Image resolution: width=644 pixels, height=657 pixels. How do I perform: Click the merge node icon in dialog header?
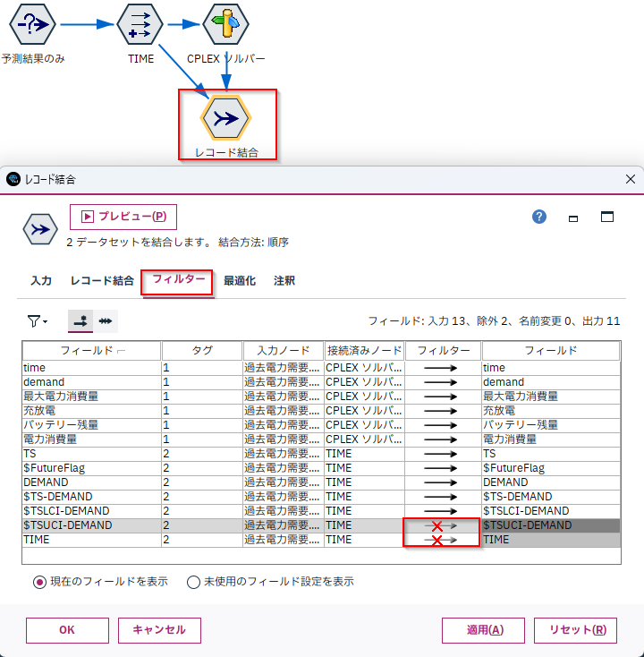pos(40,229)
